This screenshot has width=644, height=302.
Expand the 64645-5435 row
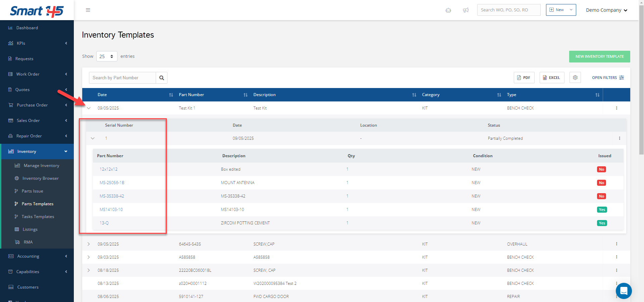tap(89, 244)
